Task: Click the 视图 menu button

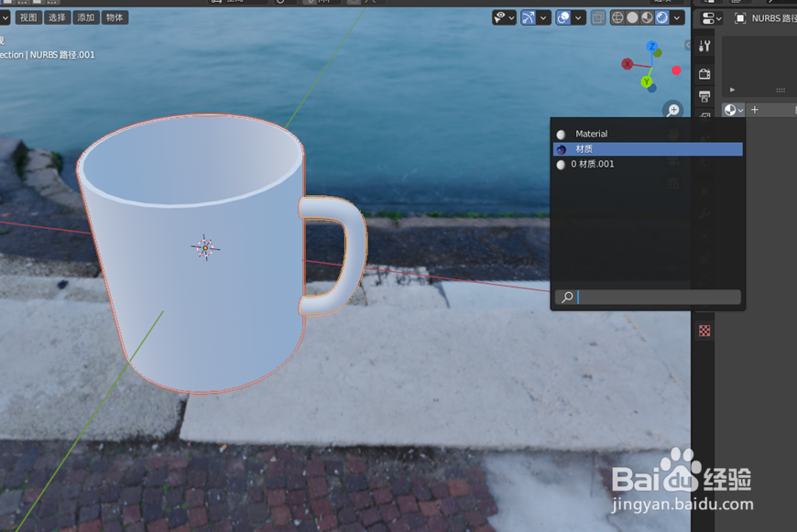Action: coord(28,16)
